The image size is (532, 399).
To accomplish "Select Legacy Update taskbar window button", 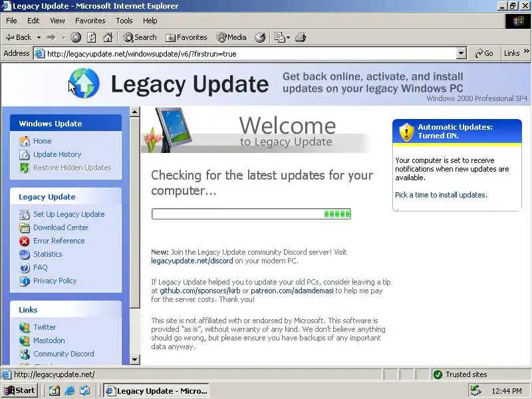I will 156,391.
